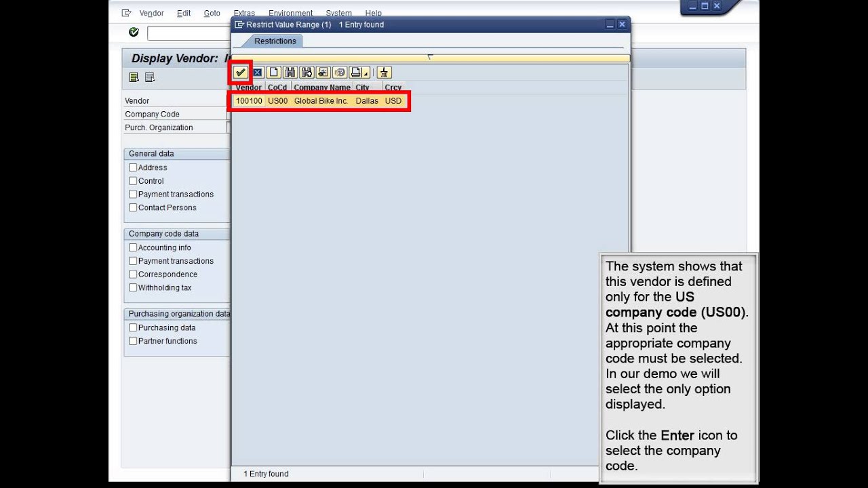Click the question mark help icon in dialog
This screenshot has height=488, width=868.
coord(340,73)
